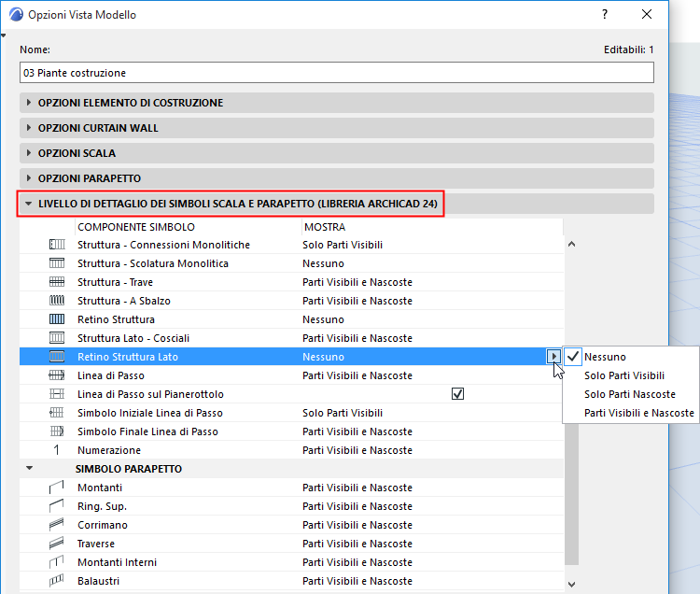Click the Numerazione icon
The image size is (700, 594).
point(57,450)
